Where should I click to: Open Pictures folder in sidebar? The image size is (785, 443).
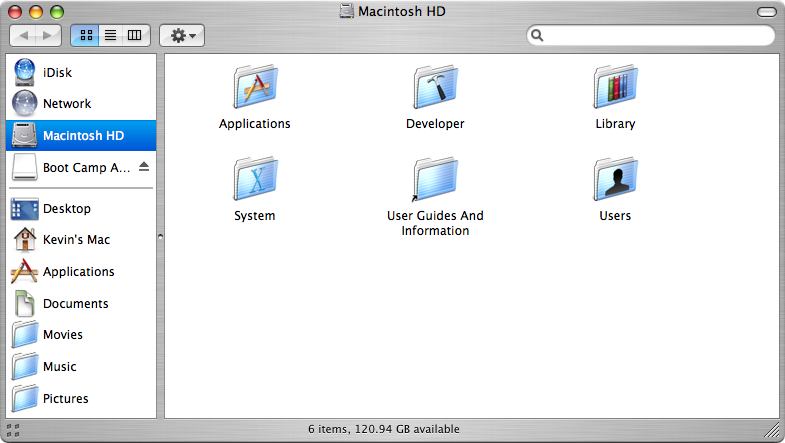[x=81, y=399]
